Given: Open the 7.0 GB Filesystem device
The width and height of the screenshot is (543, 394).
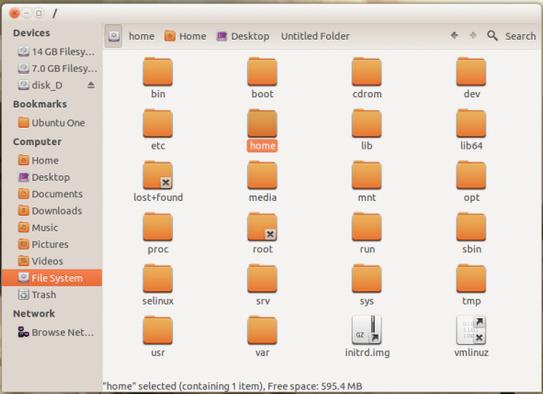Looking at the screenshot, I should (57, 69).
